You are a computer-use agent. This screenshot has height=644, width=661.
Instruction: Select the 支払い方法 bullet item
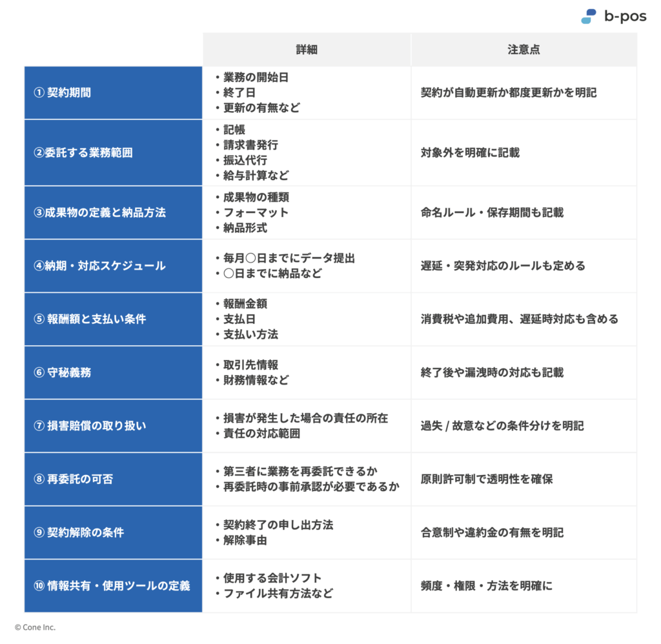(x=247, y=335)
